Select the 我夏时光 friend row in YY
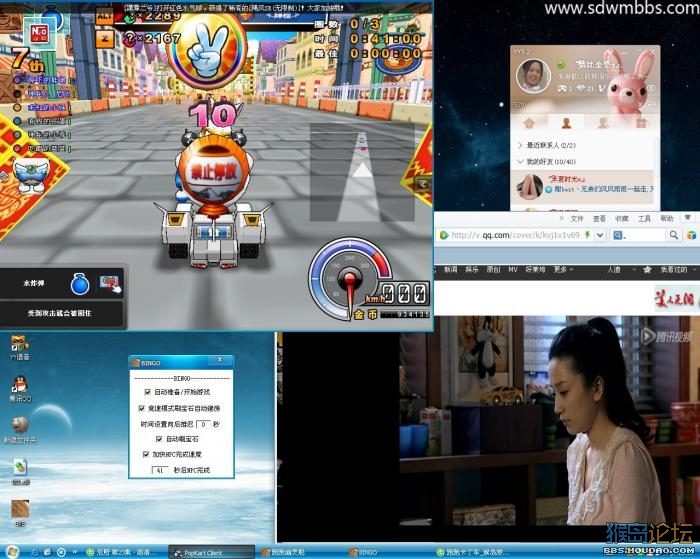 coord(585,186)
